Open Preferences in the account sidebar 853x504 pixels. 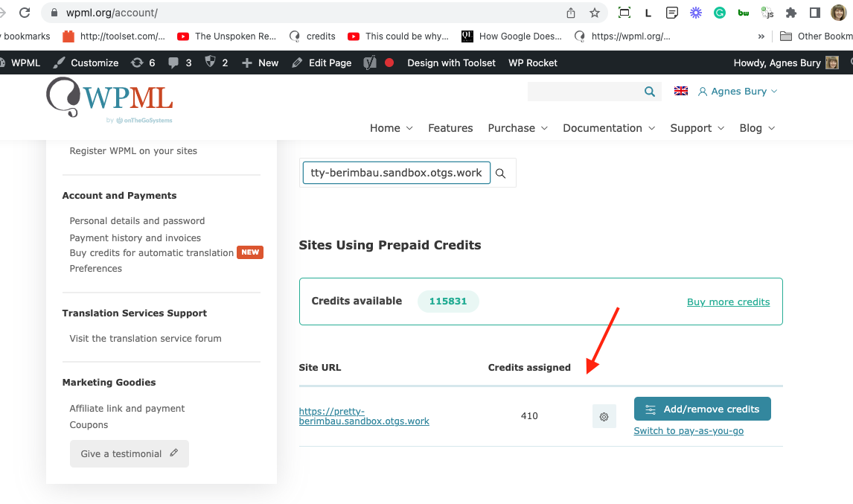tap(96, 268)
